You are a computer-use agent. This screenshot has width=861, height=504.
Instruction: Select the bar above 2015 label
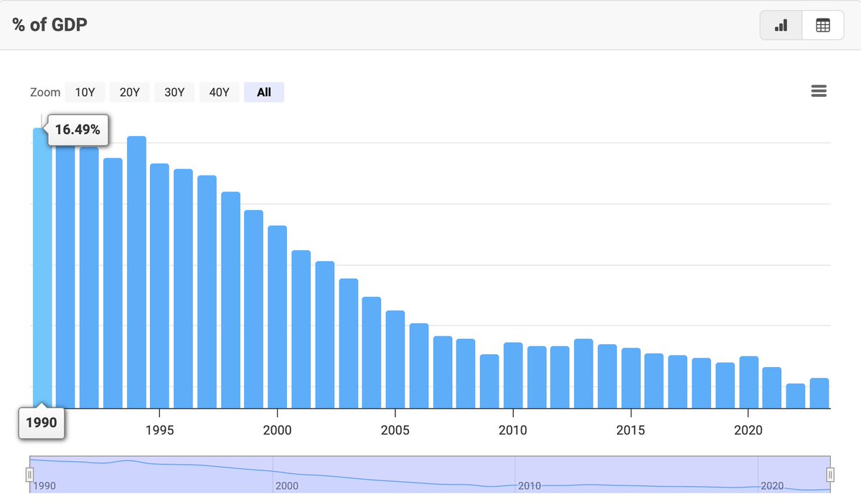pyautogui.click(x=631, y=378)
